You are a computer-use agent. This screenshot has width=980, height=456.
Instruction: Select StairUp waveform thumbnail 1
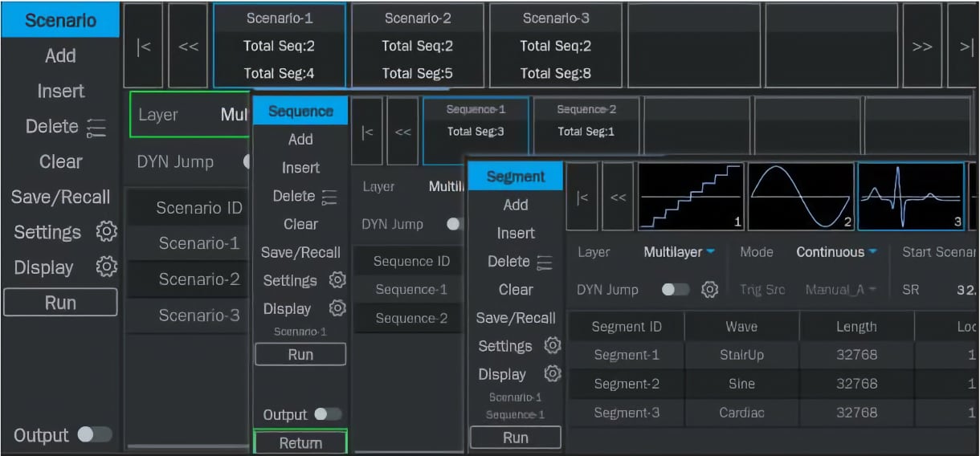690,197
